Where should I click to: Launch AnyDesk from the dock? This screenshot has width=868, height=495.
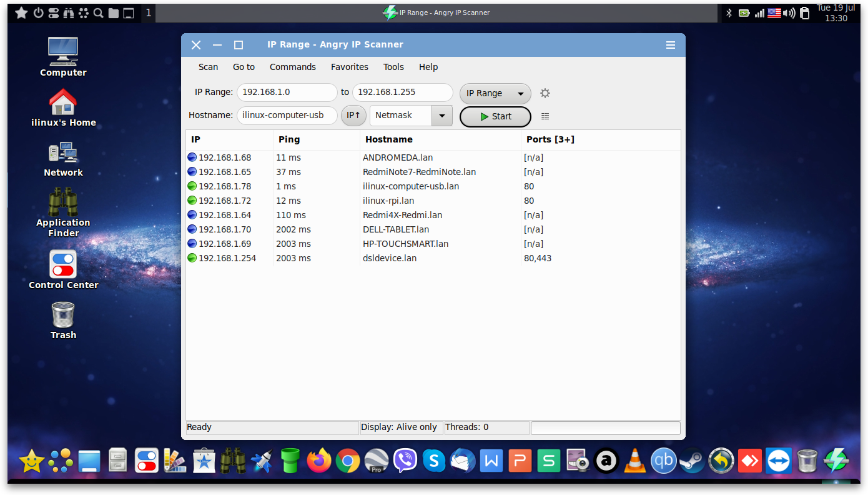749,461
